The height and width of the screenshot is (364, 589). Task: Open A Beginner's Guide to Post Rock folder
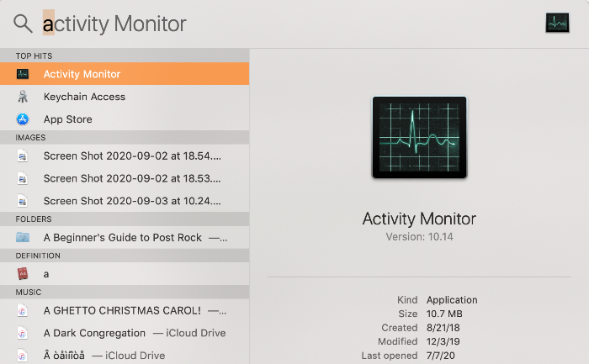click(125, 237)
